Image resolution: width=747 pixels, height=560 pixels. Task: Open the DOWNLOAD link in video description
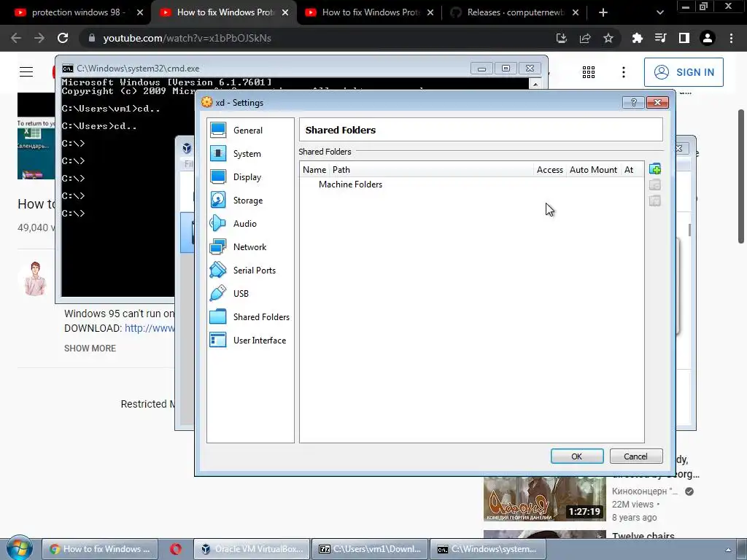tap(150, 329)
